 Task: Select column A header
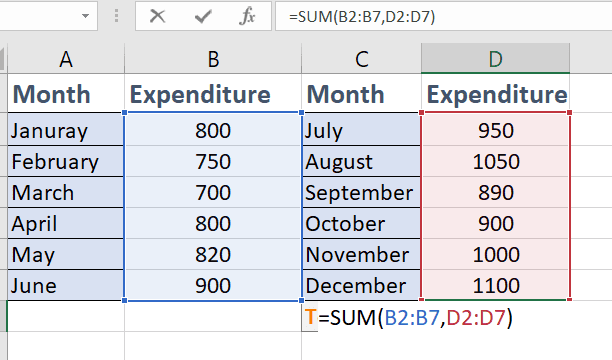tap(66, 59)
